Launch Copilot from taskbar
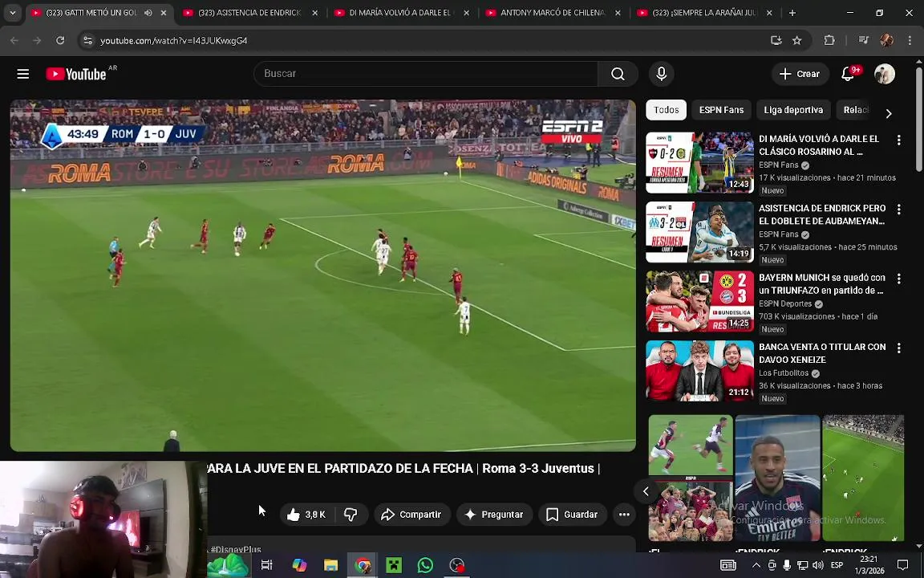The image size is (924, 578). [299, 565]
